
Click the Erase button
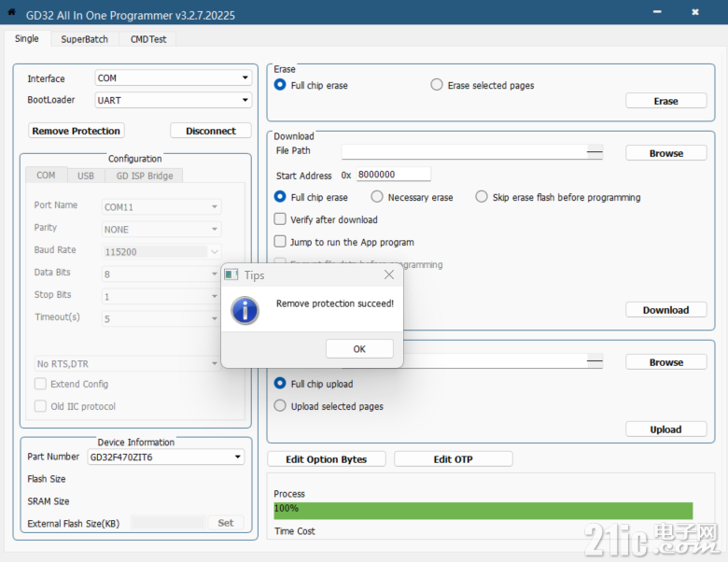coord(665,101)
